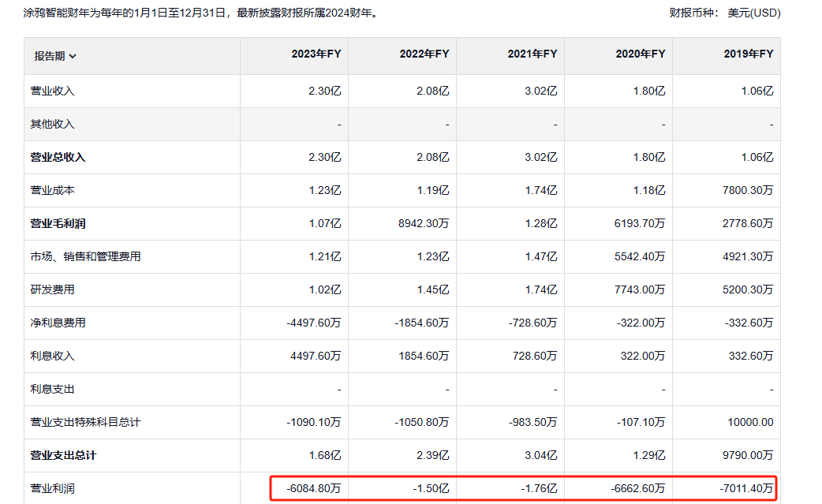Image resolution: width=822 pixels, height=504 pixels.
Task: Click the -1050.80万 special items value
Action: point(421,422)
